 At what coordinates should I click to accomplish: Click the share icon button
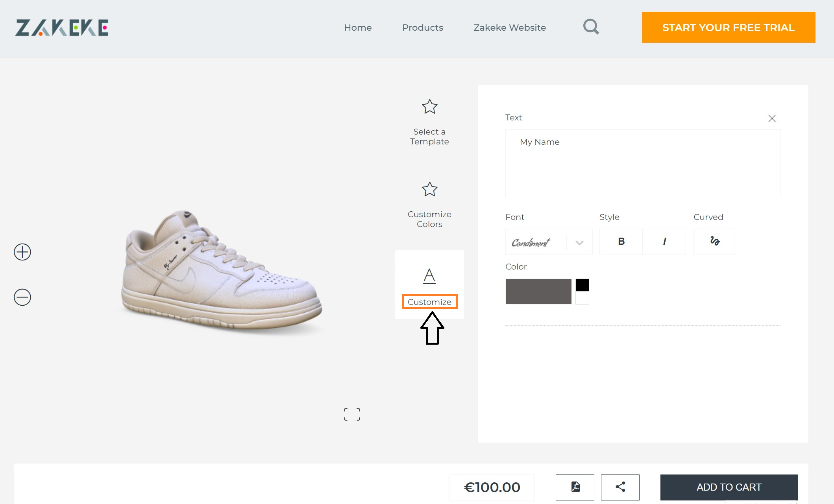[x=620, y=487]
